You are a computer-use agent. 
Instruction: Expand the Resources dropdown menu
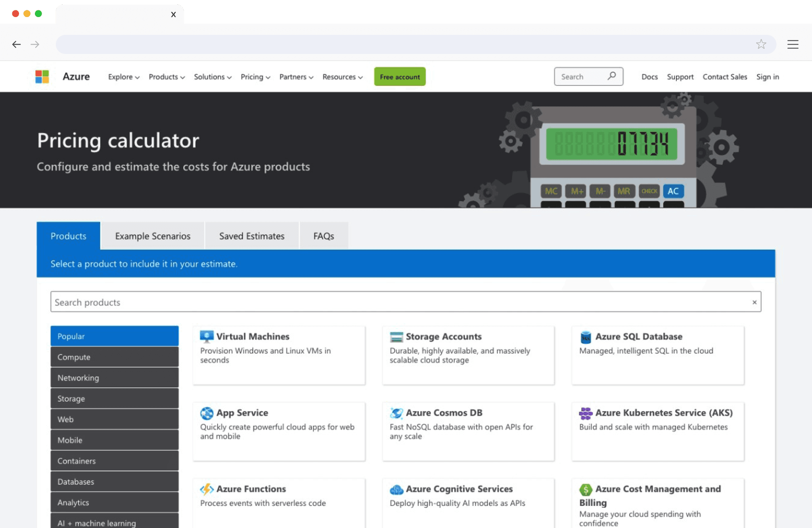tap(342, 77)
